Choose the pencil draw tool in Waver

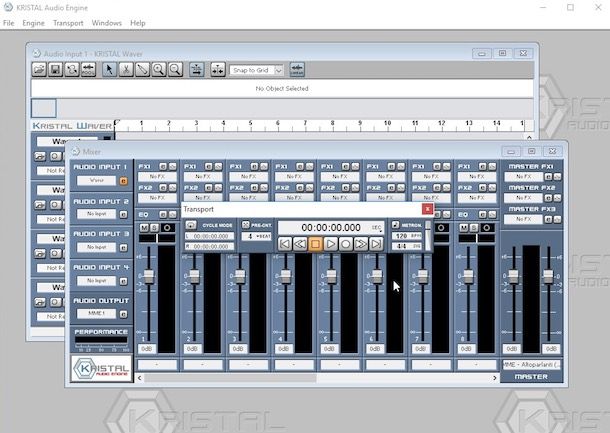[142, 70]
